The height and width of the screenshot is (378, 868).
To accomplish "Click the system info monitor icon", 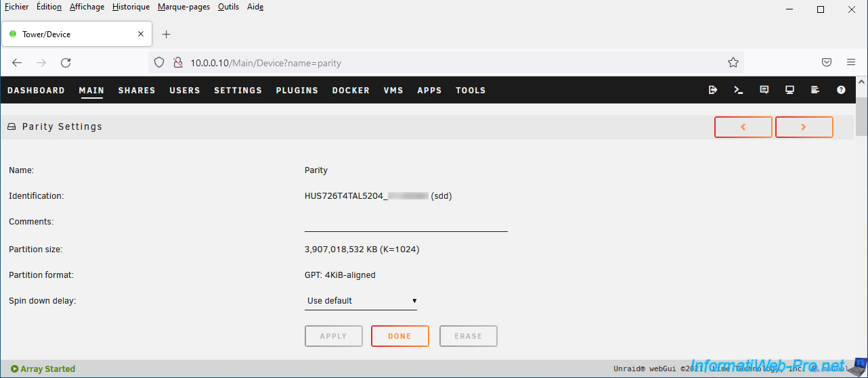I will click(789, 90).
